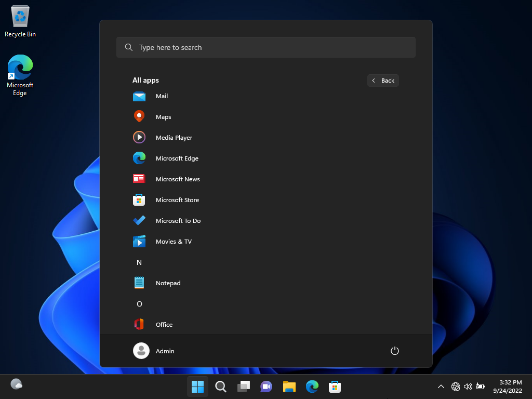Launch Chat from the taskbar

click(x=267, y=387)
